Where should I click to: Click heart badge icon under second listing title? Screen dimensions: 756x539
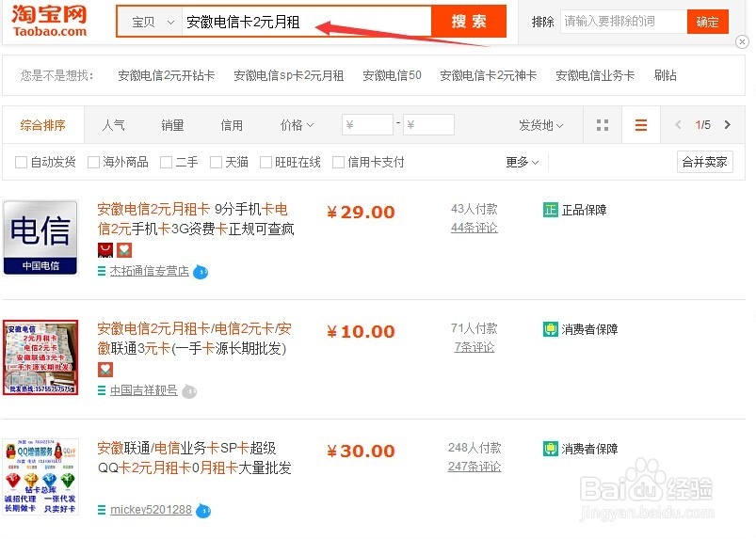105,370
